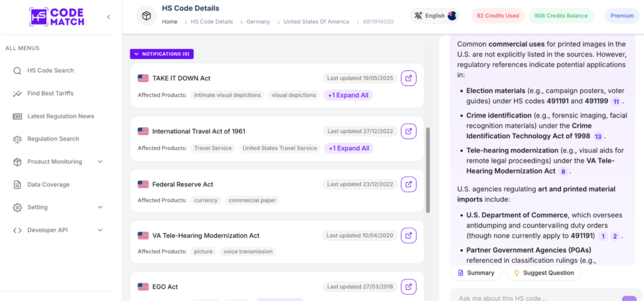Open external link for Federal Reserve Act
This screenshot has height=301, width=644.
pos(409,184)
